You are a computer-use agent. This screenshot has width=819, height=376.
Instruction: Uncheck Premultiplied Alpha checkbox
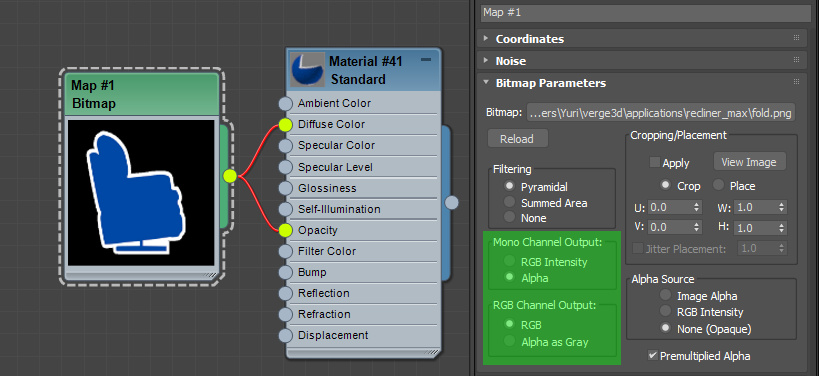pyautogui.click(x=652, y=356)
